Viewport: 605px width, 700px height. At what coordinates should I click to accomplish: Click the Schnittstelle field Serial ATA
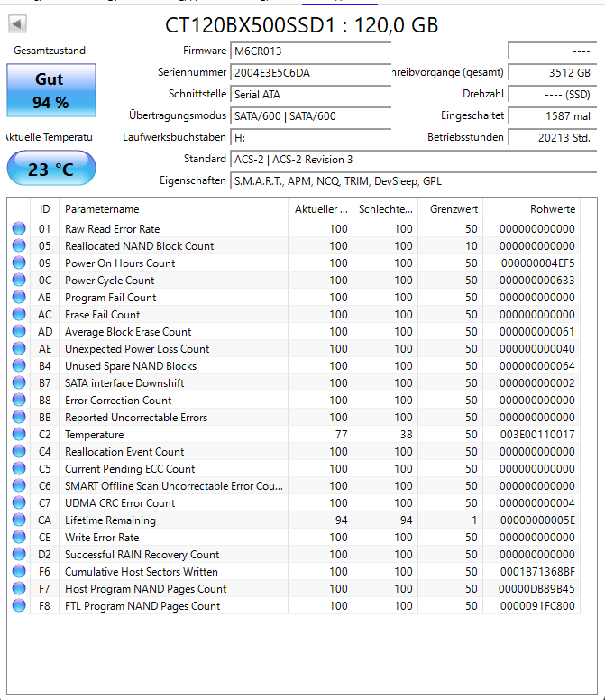tap(311, 94)
